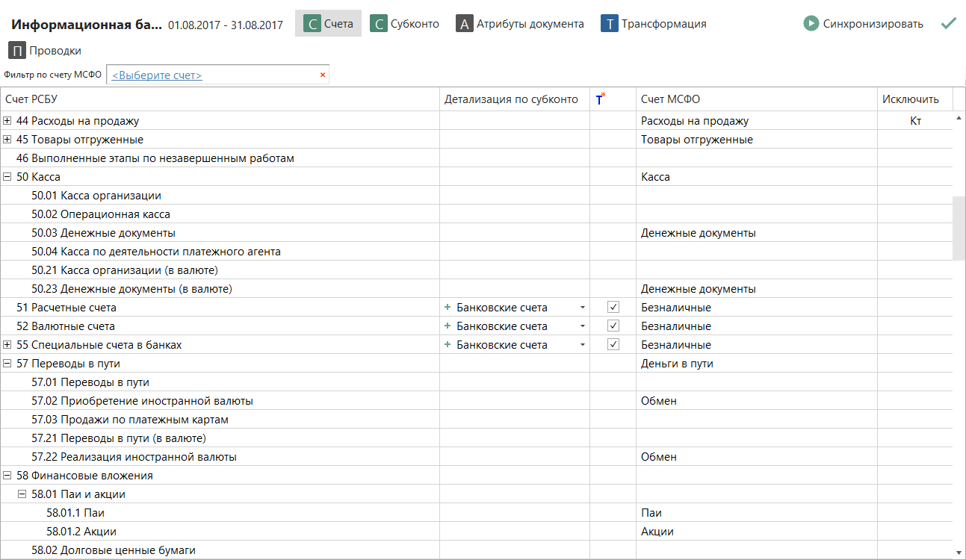Click the Synchronize play icon
This screenshot has height=560, width=966.
(811, 24)
